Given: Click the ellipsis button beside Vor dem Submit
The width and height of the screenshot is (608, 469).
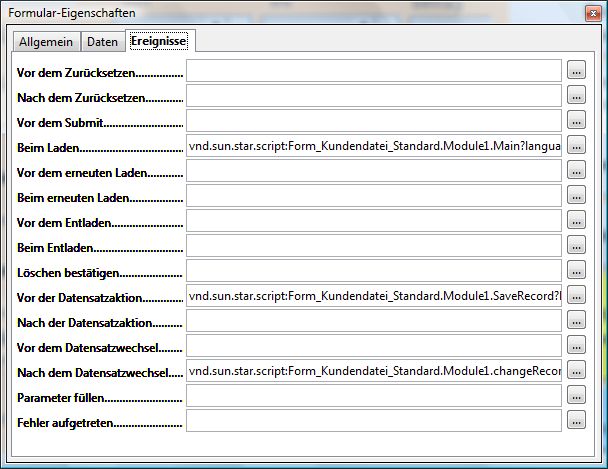Looking at the screenshot, I should 577,120.
